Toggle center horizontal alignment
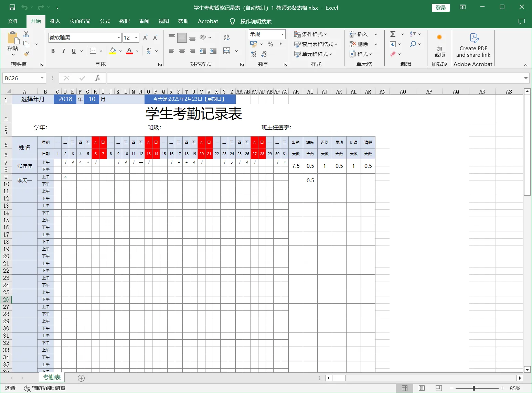The height and width of the screenshot is (393, 532). tap(182, 51)
